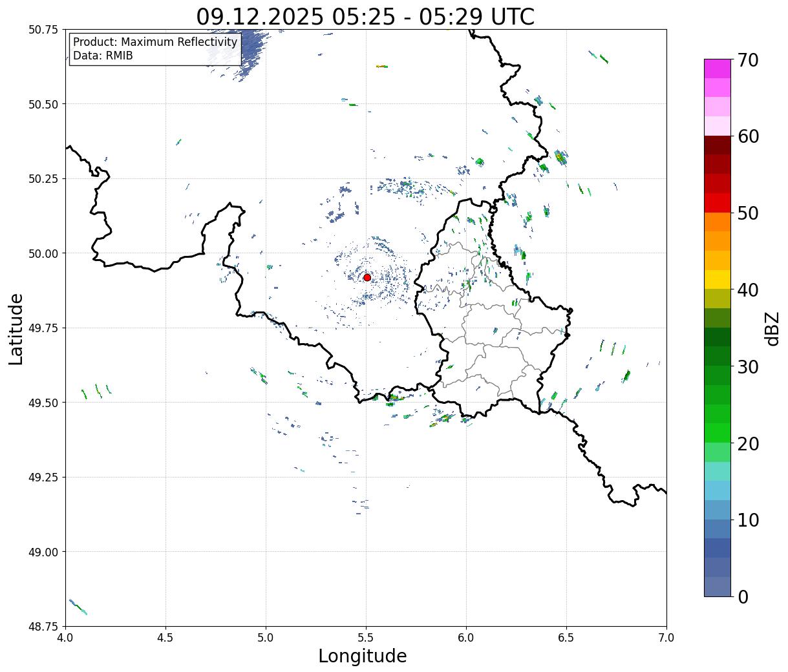Click the latitude tick label '49.25'

43,478
